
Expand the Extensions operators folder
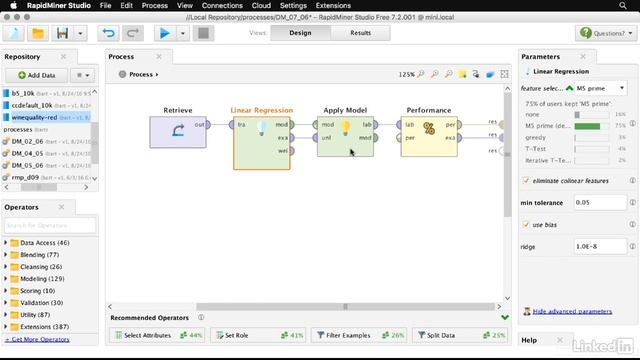coord(6,327)
